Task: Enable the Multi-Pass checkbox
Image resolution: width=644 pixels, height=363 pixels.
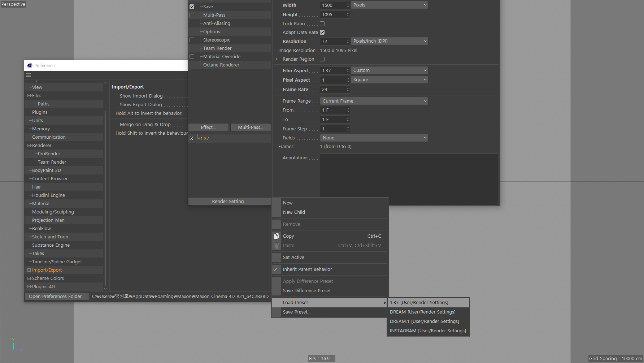Action: pos(192,15)
